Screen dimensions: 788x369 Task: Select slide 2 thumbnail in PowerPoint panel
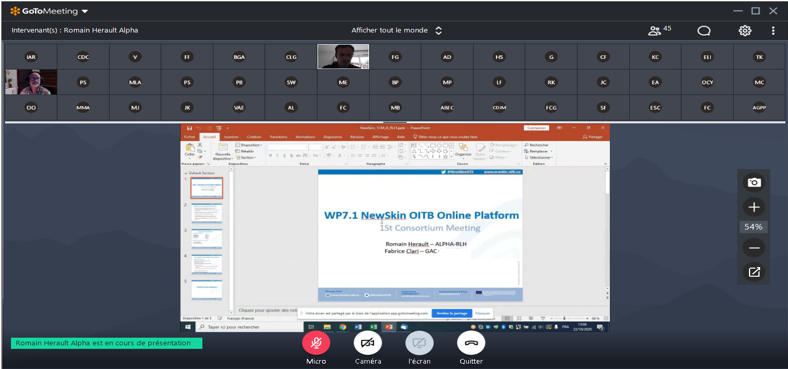207,213
